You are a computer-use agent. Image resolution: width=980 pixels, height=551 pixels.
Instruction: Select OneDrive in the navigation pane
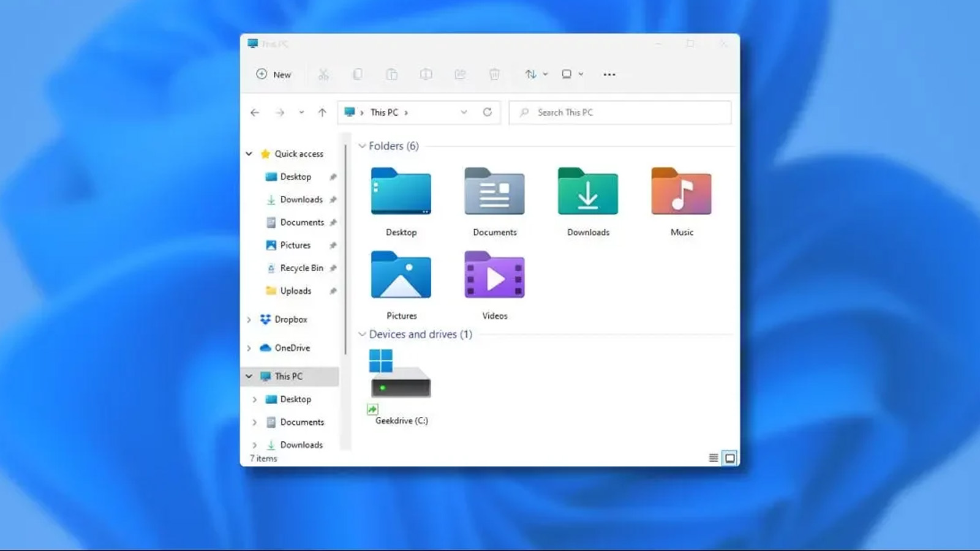(x=292, y=348)
